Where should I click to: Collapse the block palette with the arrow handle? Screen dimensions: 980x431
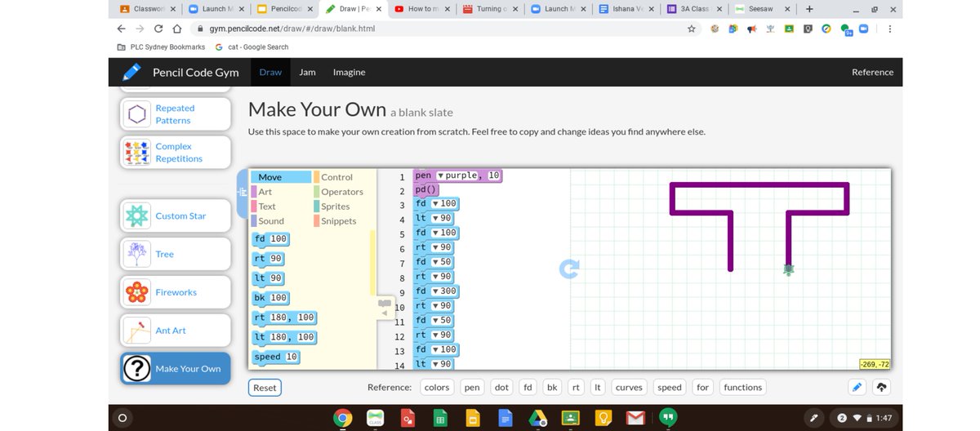point(385,309)
